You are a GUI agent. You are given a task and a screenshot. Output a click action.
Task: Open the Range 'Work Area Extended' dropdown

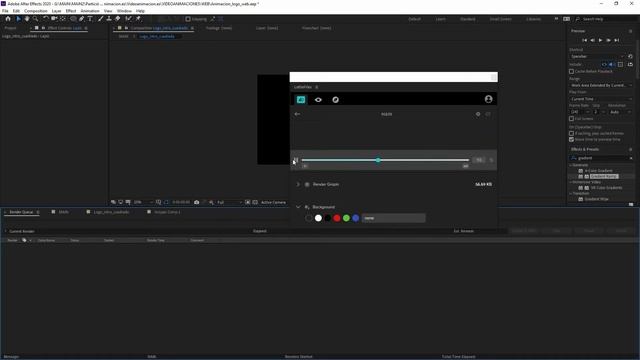pos(601,85)
